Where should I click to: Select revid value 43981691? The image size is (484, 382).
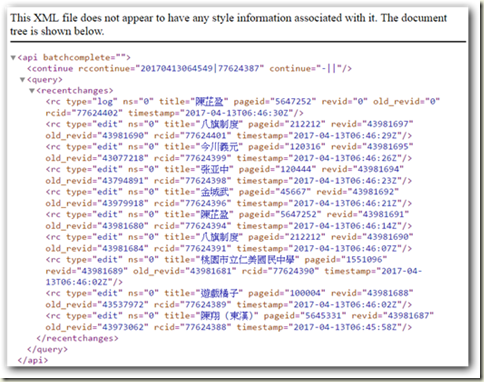point(383,214)
